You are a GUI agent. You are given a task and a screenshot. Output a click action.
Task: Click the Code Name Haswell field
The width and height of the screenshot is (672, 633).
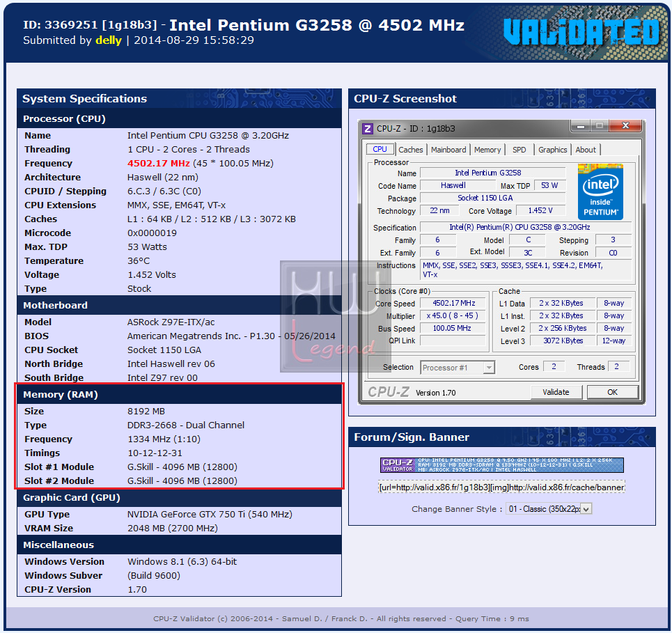click(458, 185)
